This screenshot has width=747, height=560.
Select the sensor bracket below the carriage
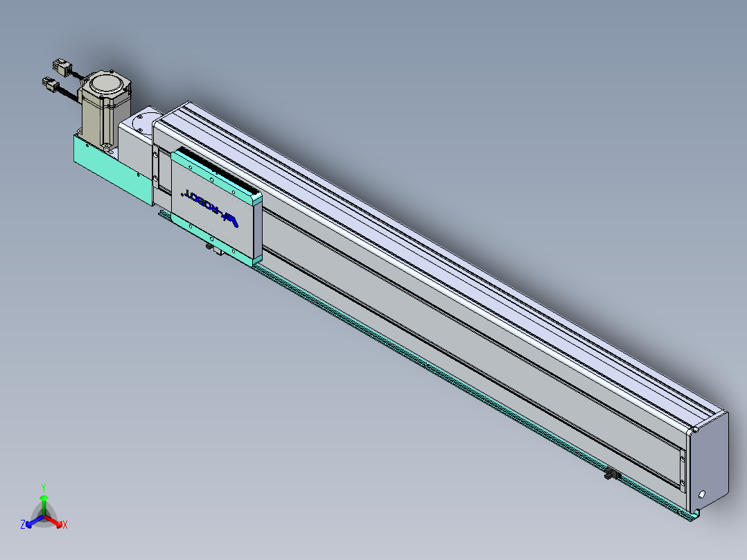pos(215,249)
